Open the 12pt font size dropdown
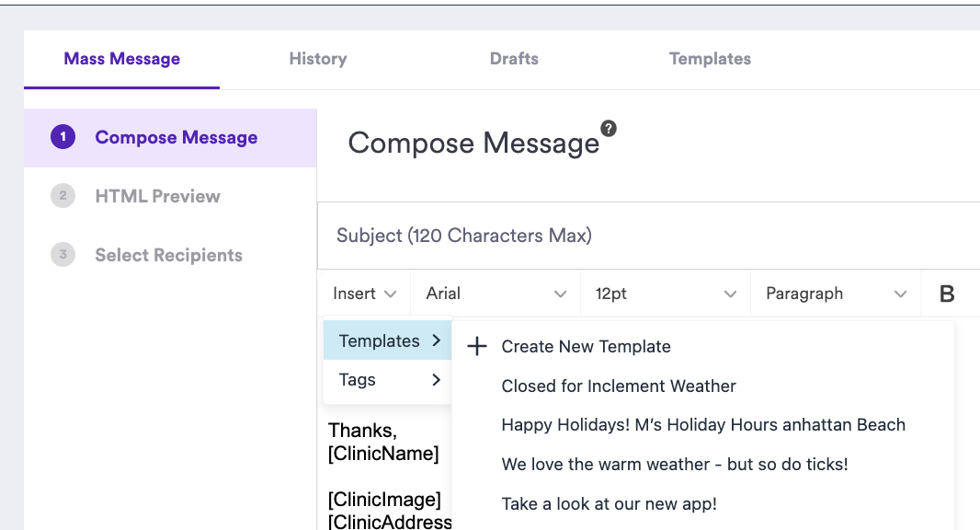 (666, 294)
